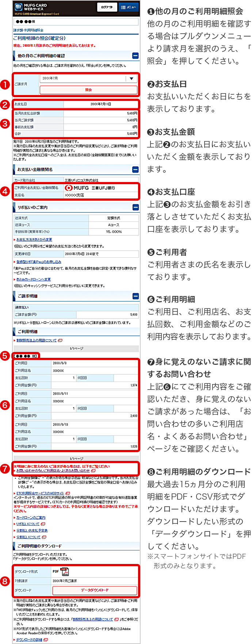Screen dimensions: 252x644
Task: Open the 登録型リボ「楽Pay」のお申し込み link
Action: coord(39,262)
